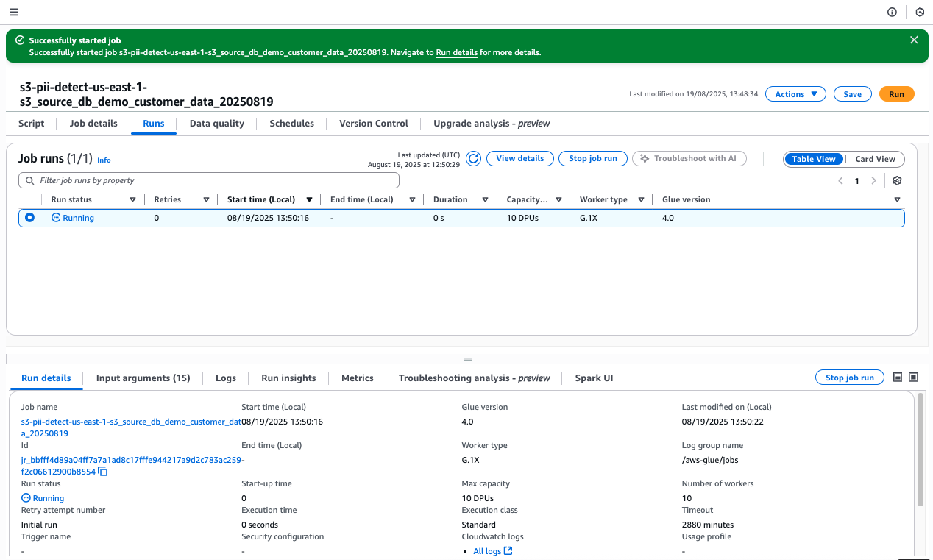Click the G.1X cell in table row
The image size is (933, 560).
(x=589, y=218)
